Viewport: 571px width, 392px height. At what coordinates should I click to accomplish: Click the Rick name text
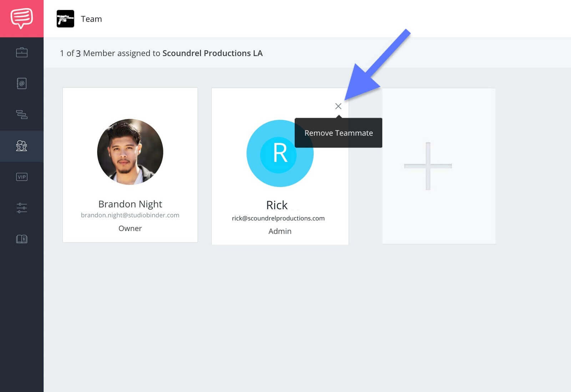(277, 205)
